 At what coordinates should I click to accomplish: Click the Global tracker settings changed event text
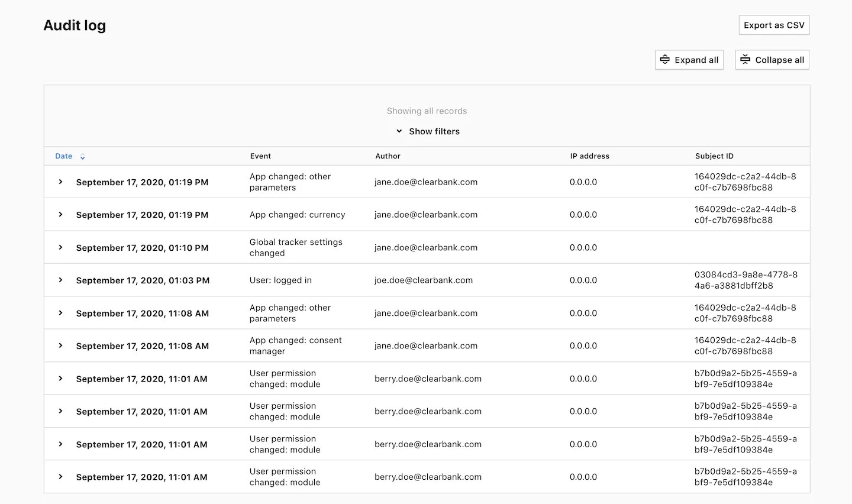(x=296, y=247)
